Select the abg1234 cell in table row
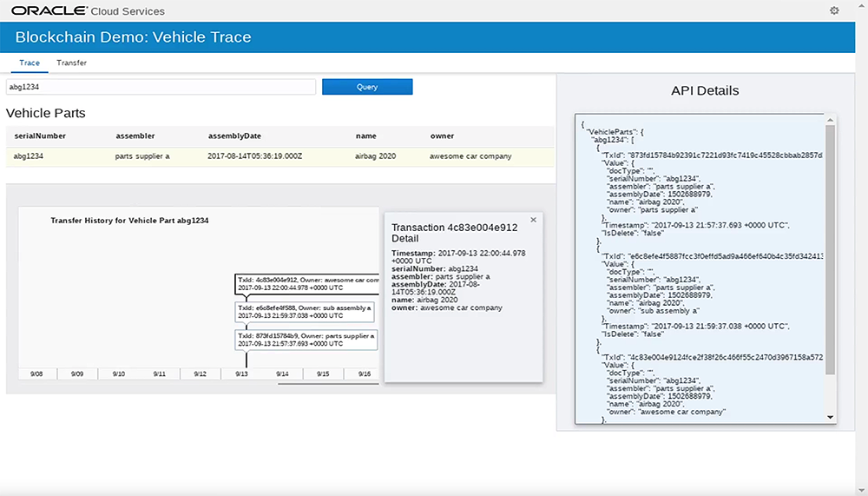The height and width of the screenshot is (496, 868). pos(29,156)
